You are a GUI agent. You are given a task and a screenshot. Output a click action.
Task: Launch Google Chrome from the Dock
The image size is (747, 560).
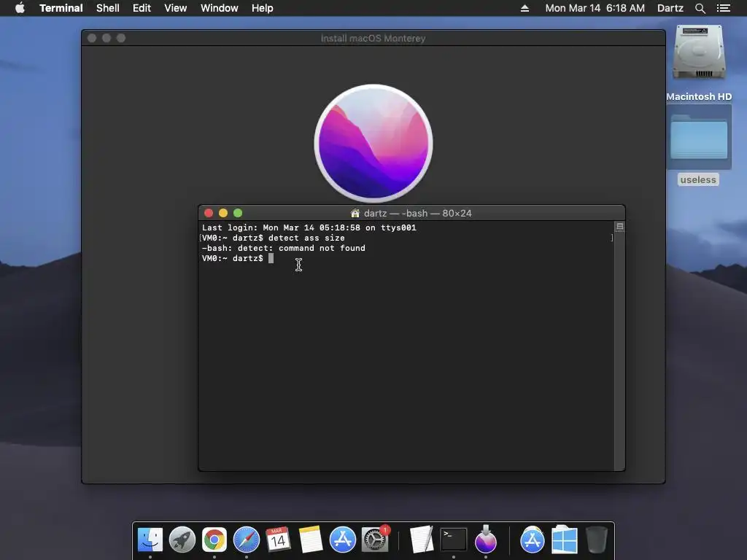[x=214, y=540]
